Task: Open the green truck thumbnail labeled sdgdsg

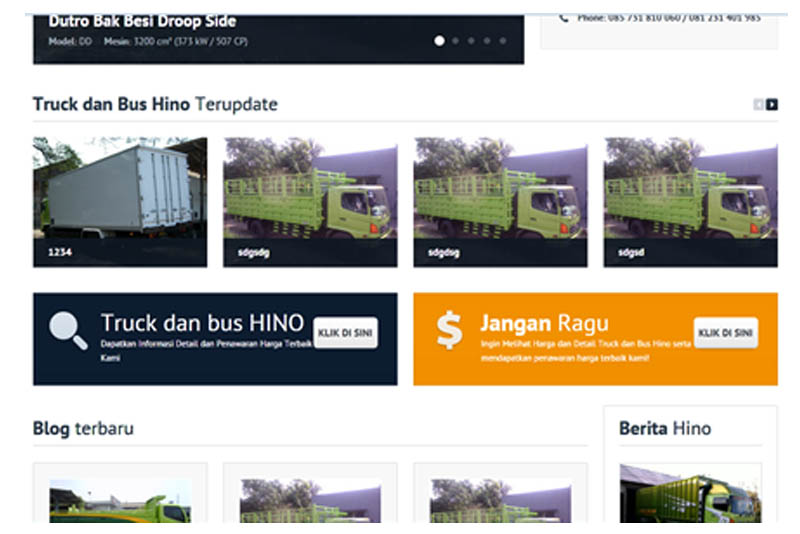Action: click(x=500, y=201)
